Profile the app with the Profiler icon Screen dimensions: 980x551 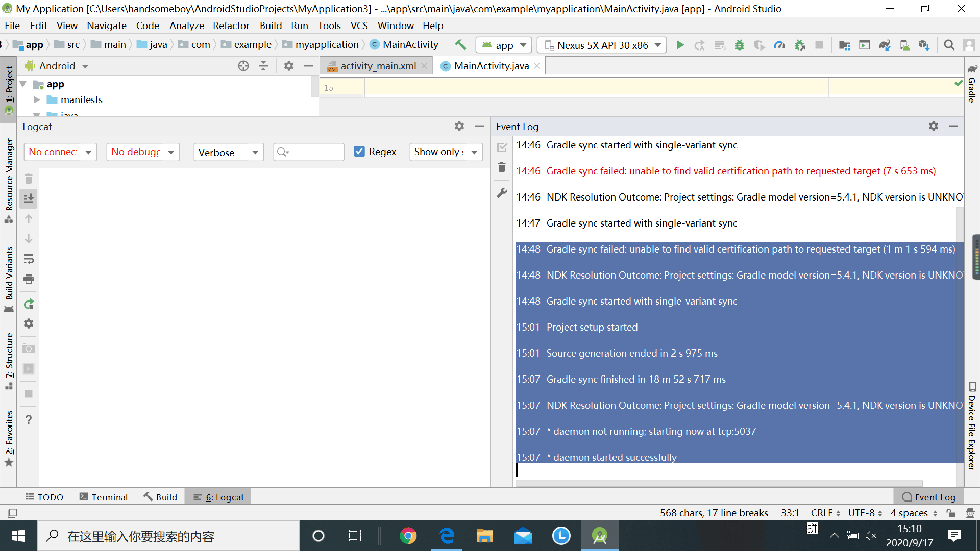coord(779,45)
